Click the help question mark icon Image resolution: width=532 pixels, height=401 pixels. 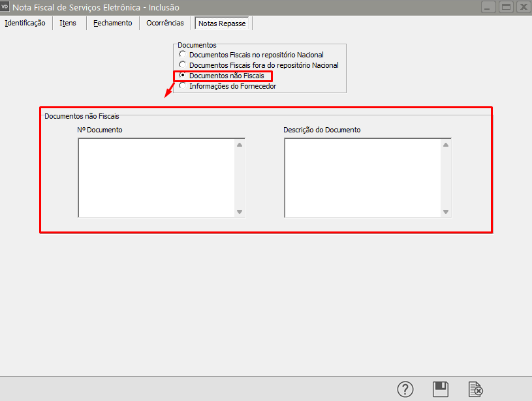[x=405, y=389]
